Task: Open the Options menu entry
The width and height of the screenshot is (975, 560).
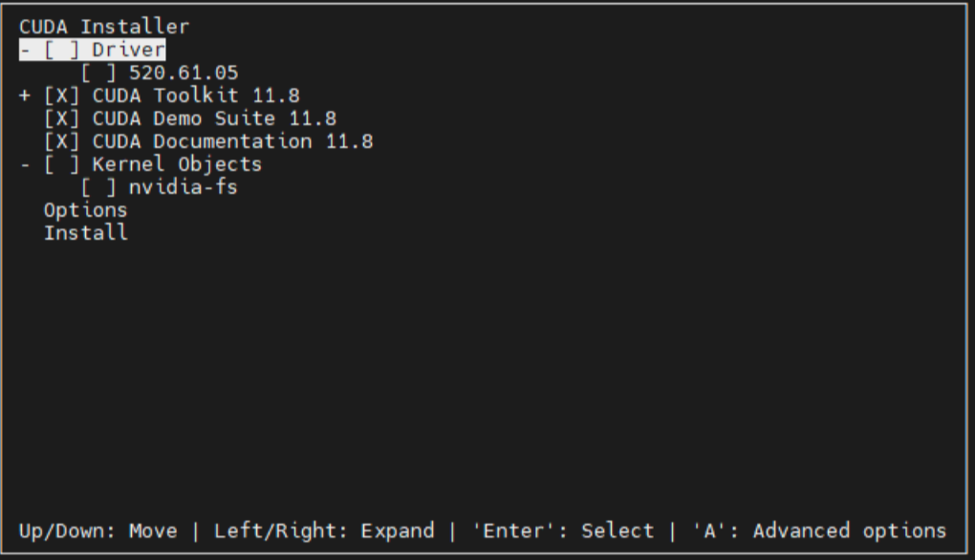Action: (85, 210)
